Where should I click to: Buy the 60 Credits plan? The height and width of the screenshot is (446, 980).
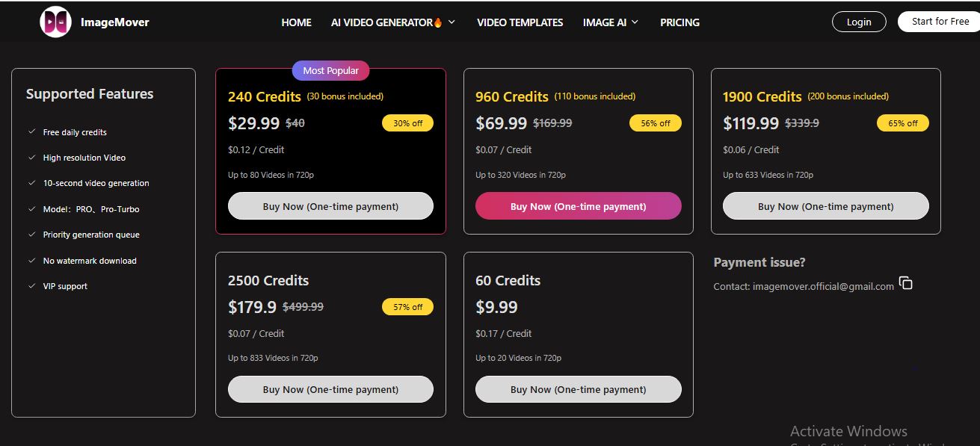click(x=578, y=389)
